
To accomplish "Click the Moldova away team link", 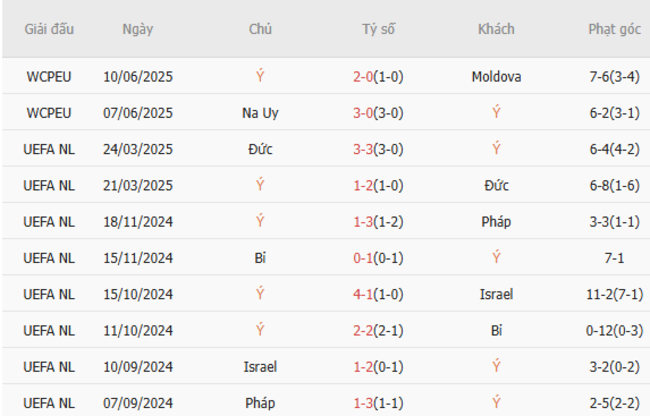I will (496, 77).
